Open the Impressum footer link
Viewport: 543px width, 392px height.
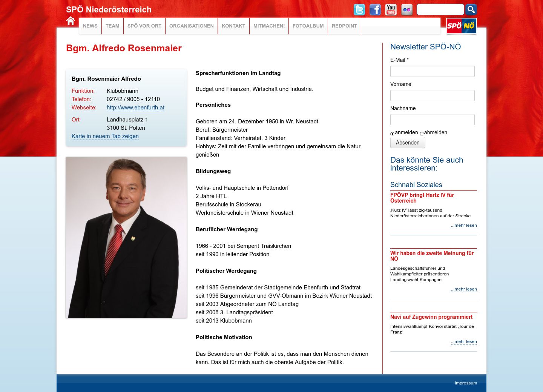click(x=466, y=383)
